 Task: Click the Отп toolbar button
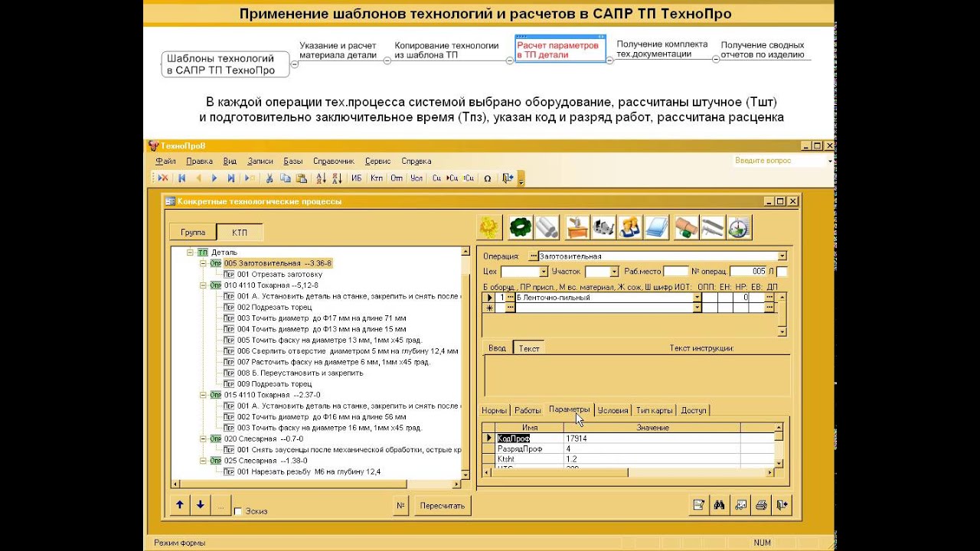(397, 178)
